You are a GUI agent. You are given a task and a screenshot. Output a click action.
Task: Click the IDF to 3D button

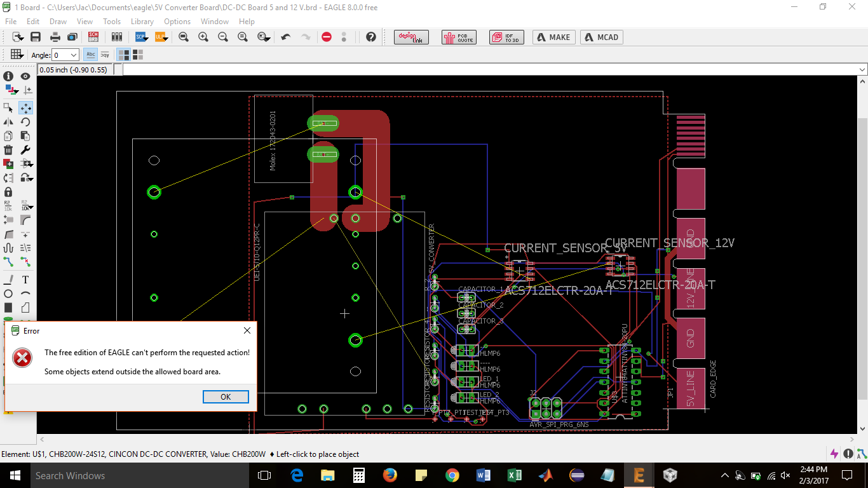coord(506,37)
